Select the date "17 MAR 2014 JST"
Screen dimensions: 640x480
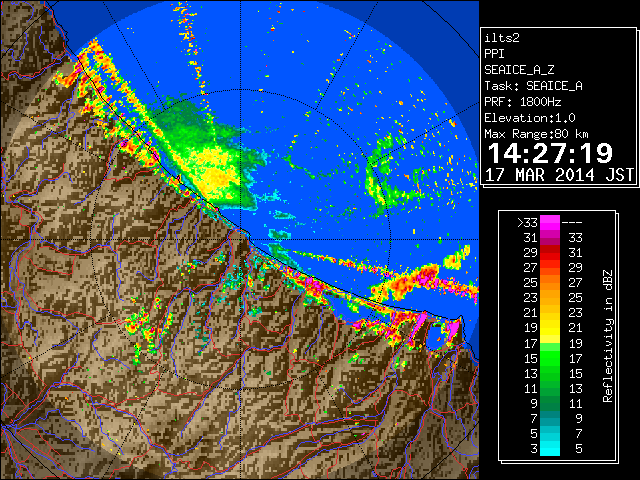[559, 175]
